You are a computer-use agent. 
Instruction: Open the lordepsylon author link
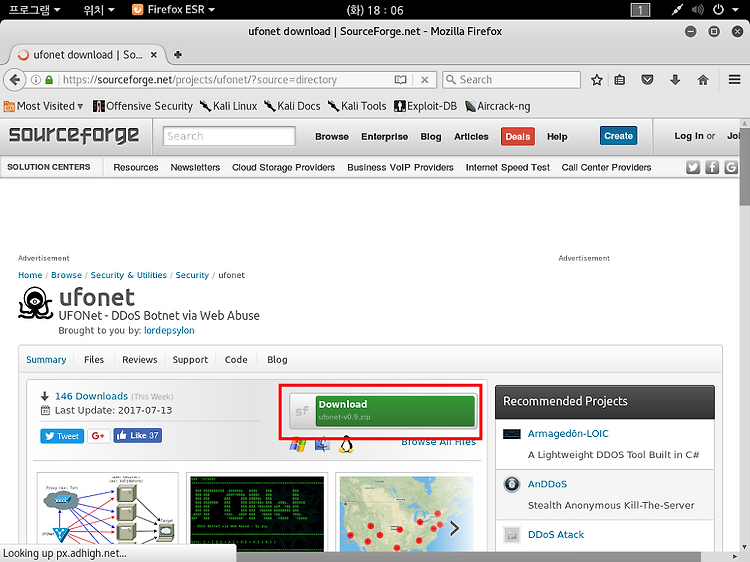[169, 331]
